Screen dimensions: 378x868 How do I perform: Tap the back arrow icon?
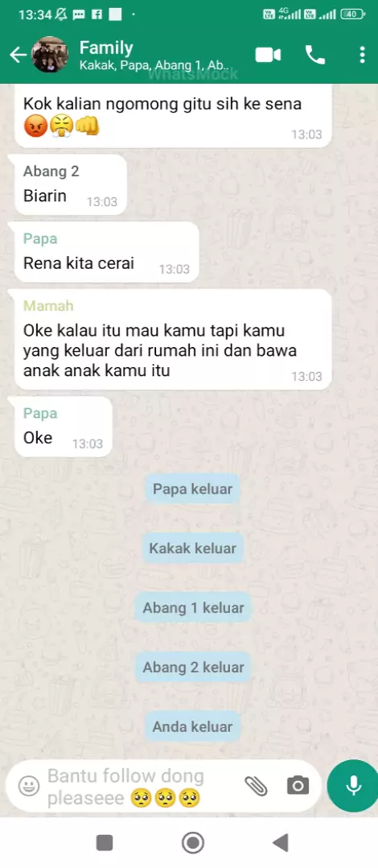coord(18,55)
